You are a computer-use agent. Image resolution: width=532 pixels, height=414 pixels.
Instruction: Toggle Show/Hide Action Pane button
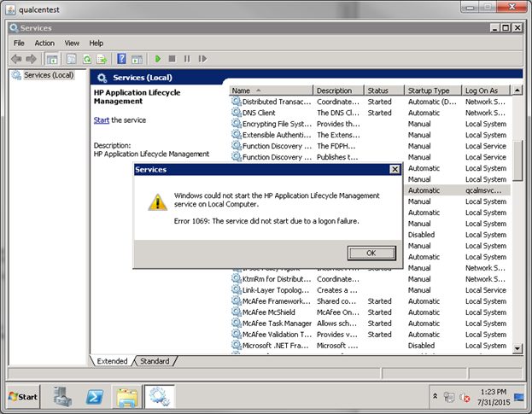click(x=137, y=59)
